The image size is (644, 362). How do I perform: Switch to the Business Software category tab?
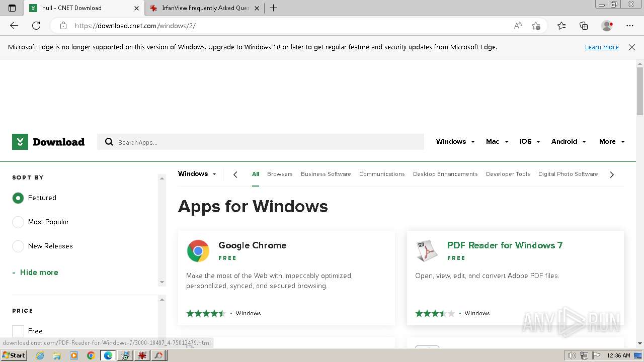tap(326, 174)
